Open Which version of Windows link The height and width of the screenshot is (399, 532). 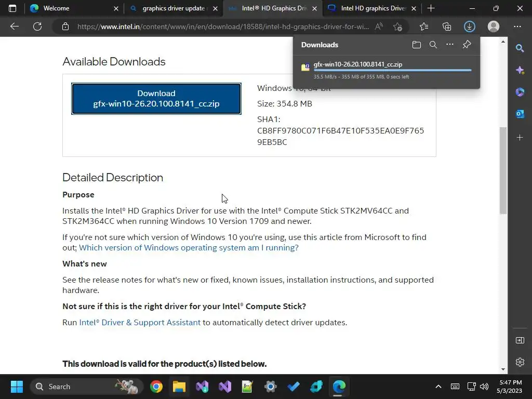click(189, 248)
